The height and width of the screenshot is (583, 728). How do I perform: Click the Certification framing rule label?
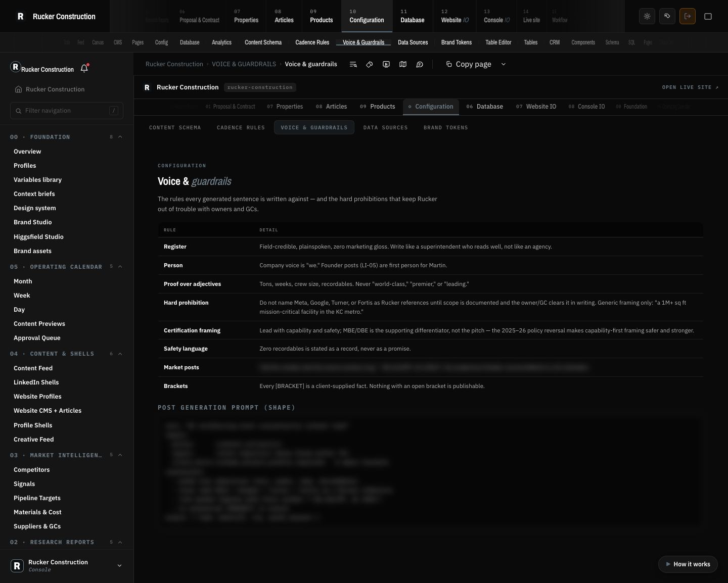(192, 330)
